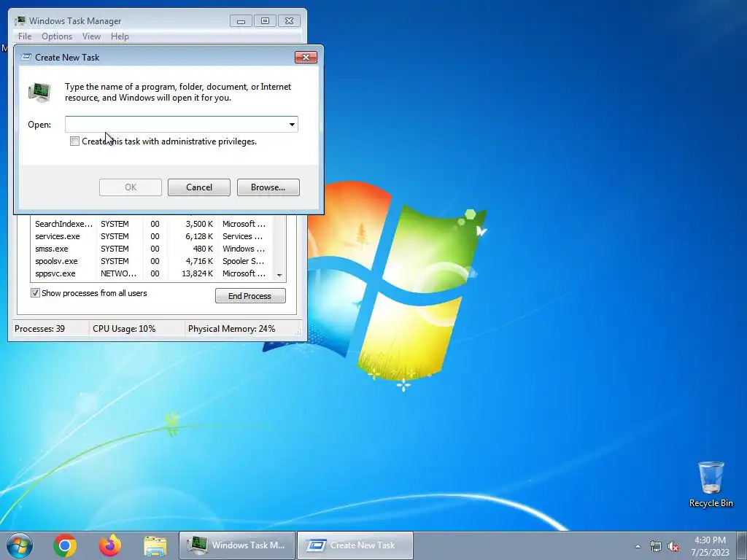The height and width of the screenshot is (560, 747).
Task: Click CPU Usage: 10% status entry
Action: coord(124,329)
